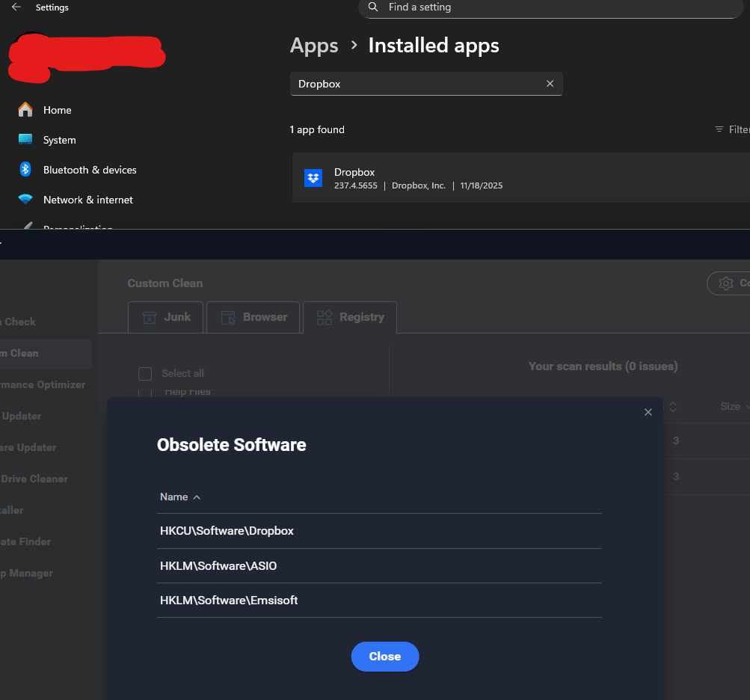Click the Home icon in Settings sidebar
The image size is (750, 700).
25,110
